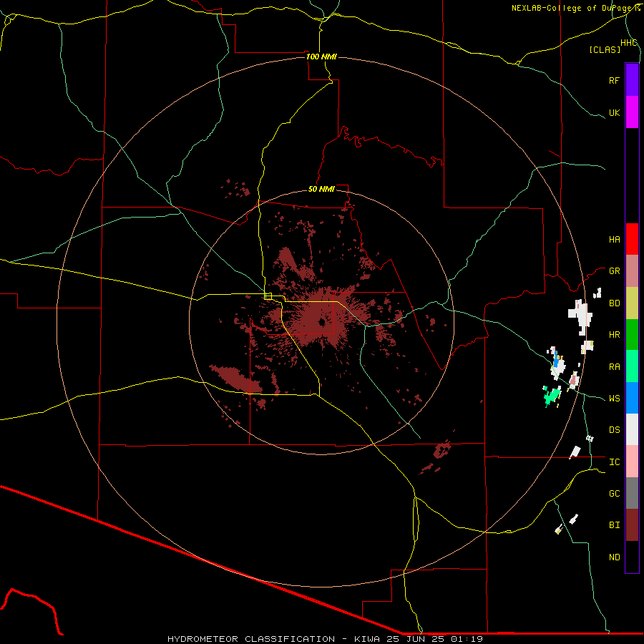Click the BI legend label

(x=615, y=525)
